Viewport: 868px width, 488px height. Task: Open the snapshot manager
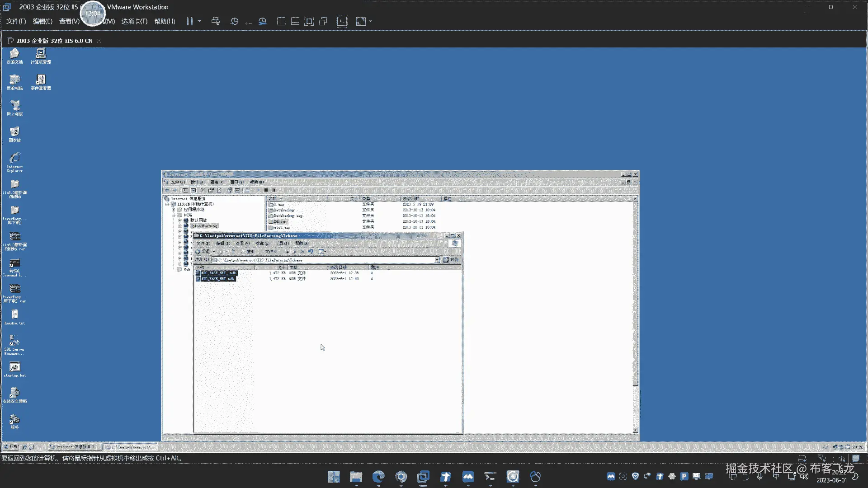pos(263,21)
